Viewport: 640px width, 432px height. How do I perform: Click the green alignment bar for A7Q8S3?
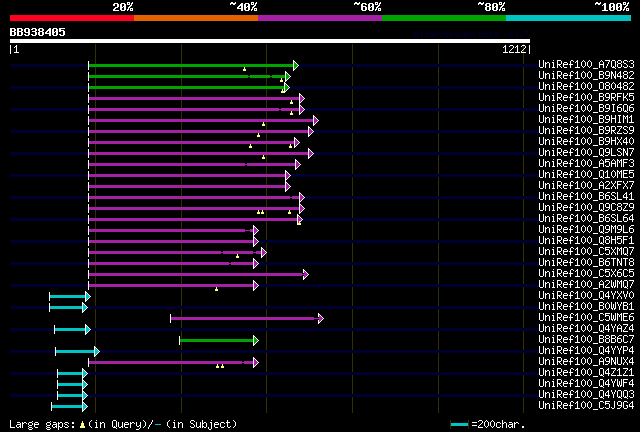(x=191, y=65)
